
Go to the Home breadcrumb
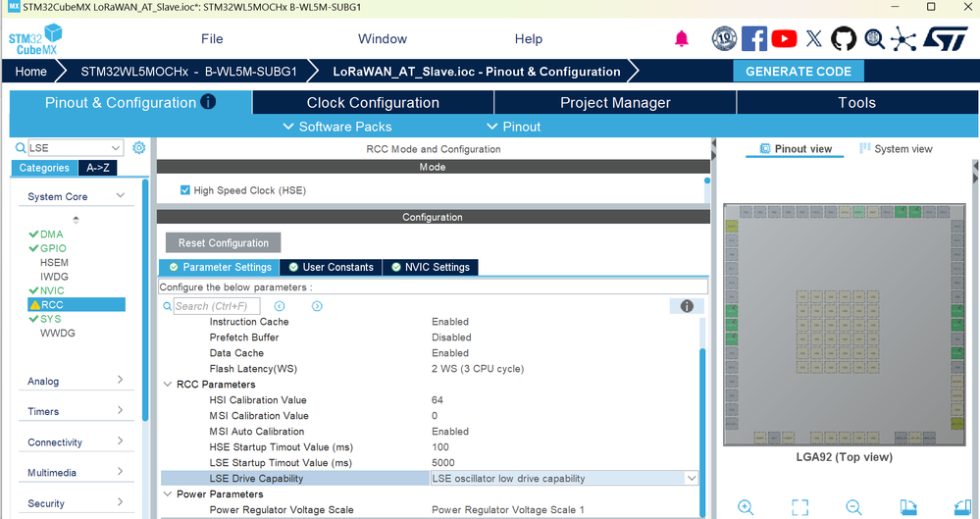point(30,72)
